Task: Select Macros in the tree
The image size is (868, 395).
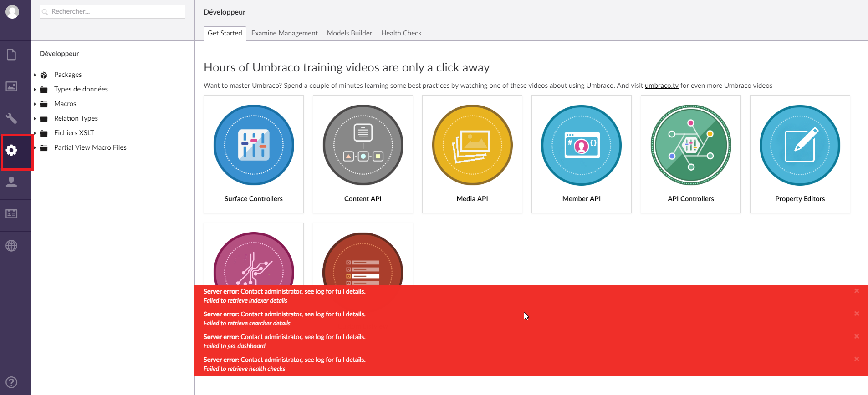Action: 65,104
